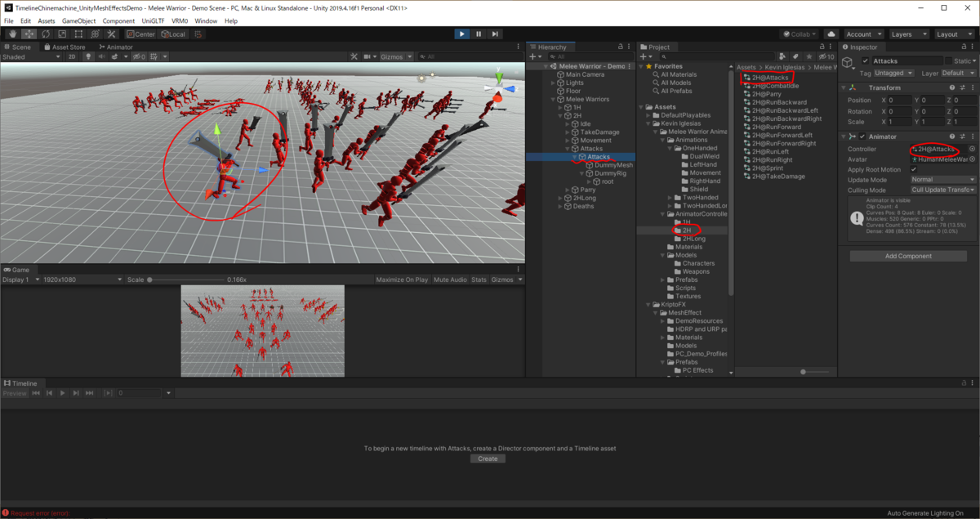Toggle pivot mode Center button
Viewport: 980px width, 519px height.
click(x=140, y=34)
